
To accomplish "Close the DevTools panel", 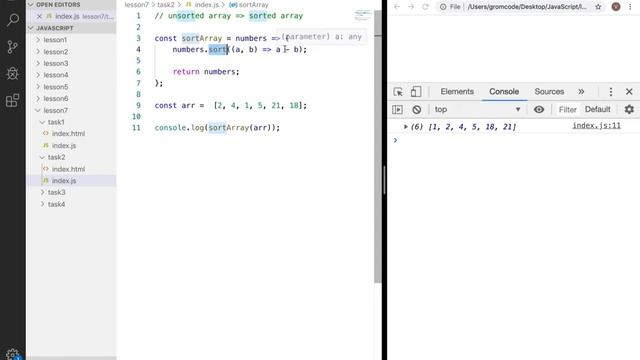I will tap(629, 91).
